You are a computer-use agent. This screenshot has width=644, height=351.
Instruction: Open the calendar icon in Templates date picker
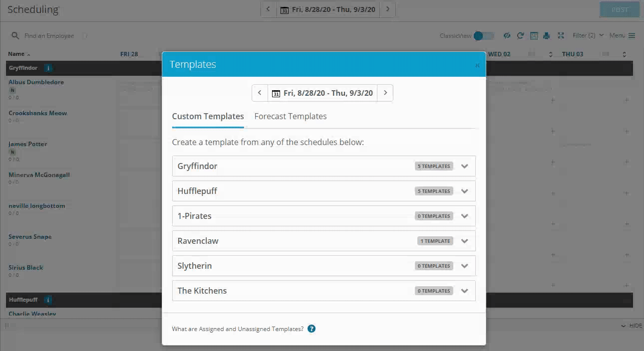276,93
